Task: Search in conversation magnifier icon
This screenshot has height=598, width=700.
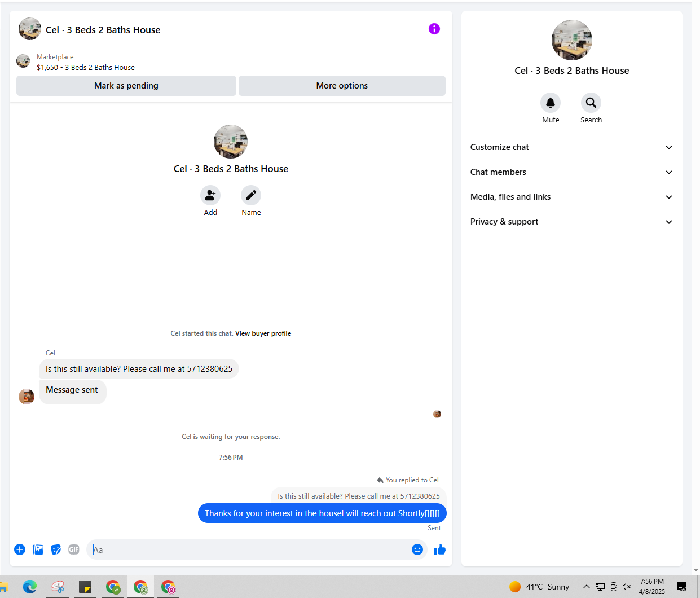Action: tap(591, 103)
